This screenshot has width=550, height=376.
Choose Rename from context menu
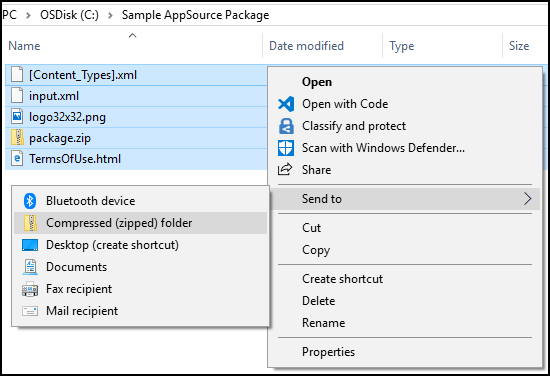[323, 323]
